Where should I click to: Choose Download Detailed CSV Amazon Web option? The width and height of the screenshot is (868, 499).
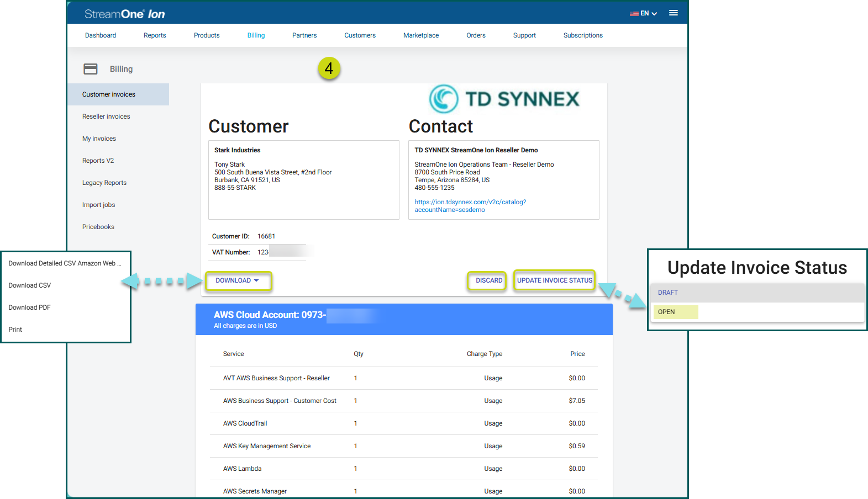click(65, 263)
